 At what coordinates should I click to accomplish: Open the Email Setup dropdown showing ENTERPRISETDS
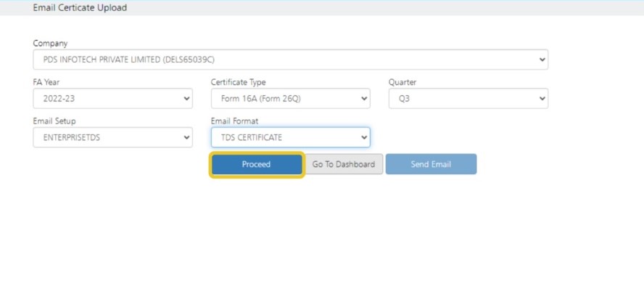[113, 137]
